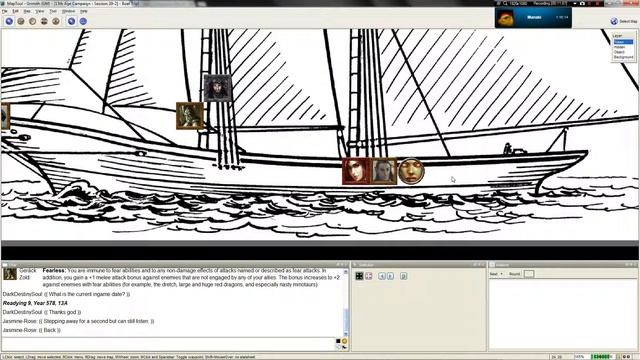Click the next arrow in Selection panel
The height and width of the screenshot is (360, 640).
[x=390, y=276]
